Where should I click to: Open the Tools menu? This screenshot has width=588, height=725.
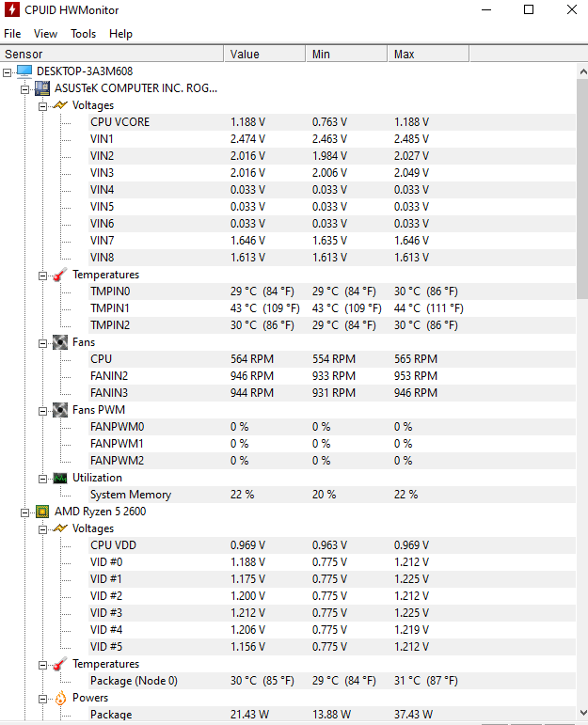(84, 34)
